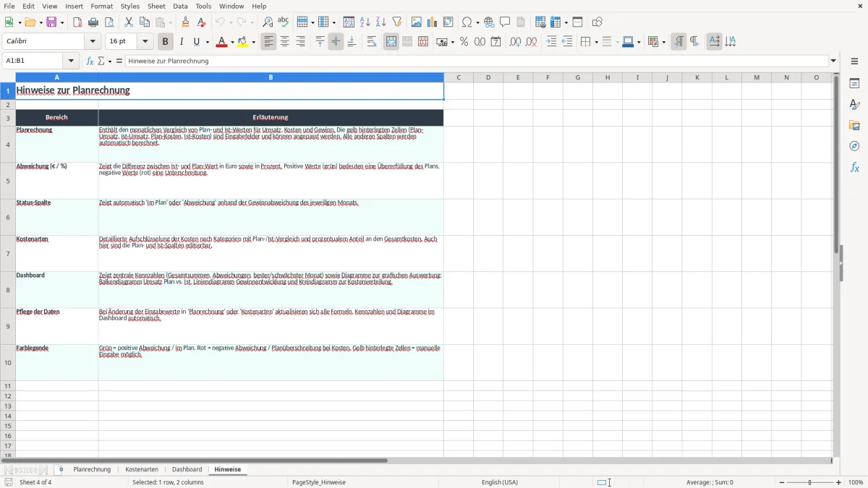Screen dimensions: 868x488
Task: Select Clone Formatting paintbrush icon
Action: 185,22
